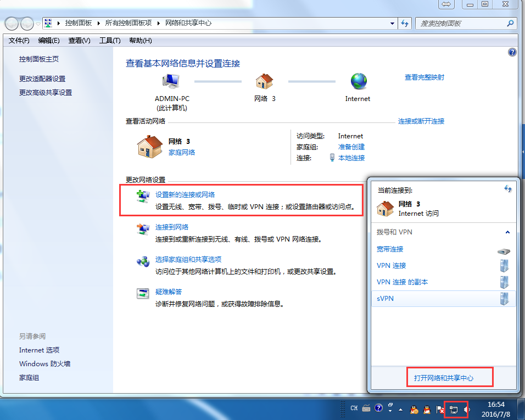Image resolution: width=525 pixels, height=420 pixels.
Task: Open the 工具(T) menu
Action: coord(110,41)
